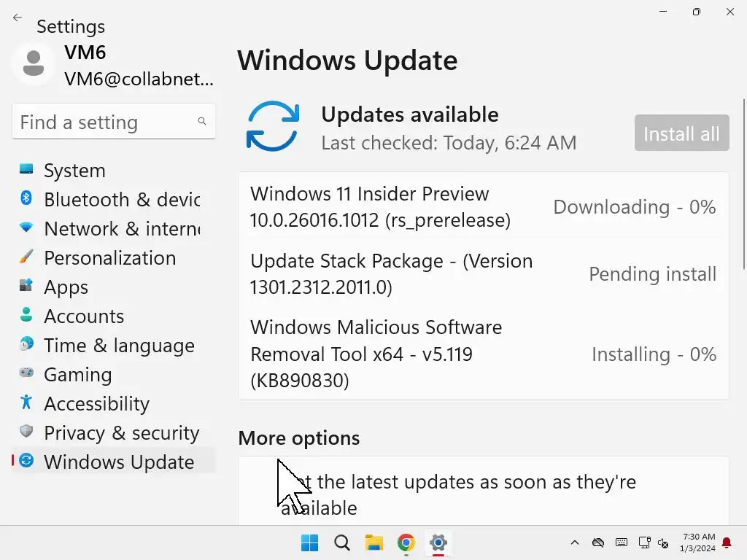
Task: Click the blue update sync arrows icon
Action: [x=273, y=126]
